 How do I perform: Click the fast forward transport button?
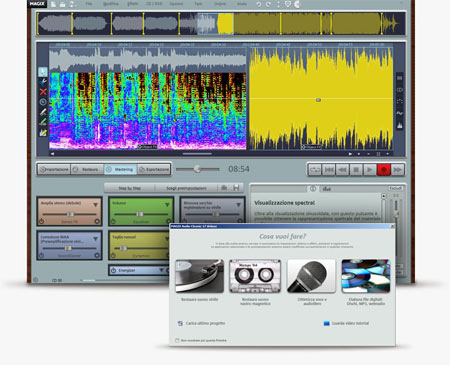click(397, 170)
